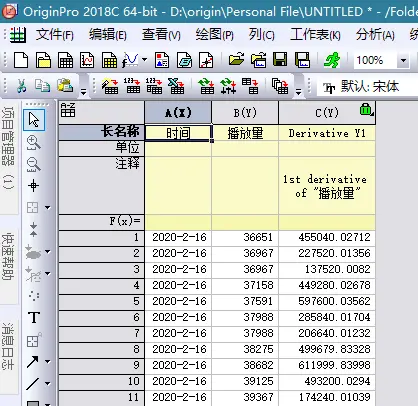Image resolution: width=418 pixels, height=406 pixels.
Task: Open a new Notes window
Action: [184, 60]
